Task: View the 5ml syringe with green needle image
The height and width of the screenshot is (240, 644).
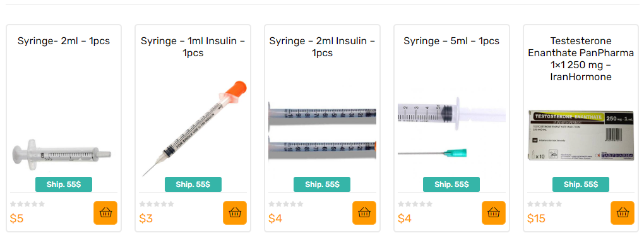Action: click(452, 128)
